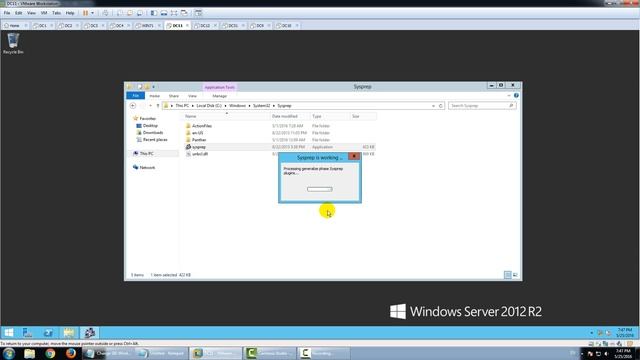Viewport: 640px width, 360px height.
Task: Switch to the DC4 virtual machine tab
Action: click(x=119, y=25)
